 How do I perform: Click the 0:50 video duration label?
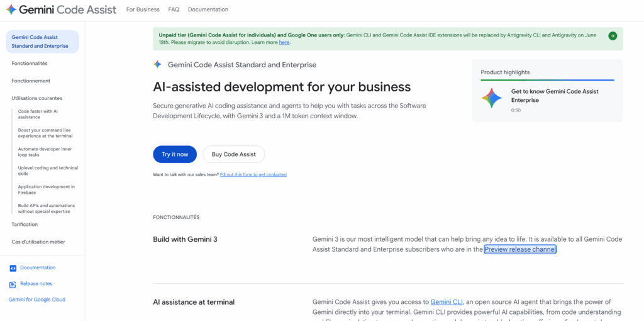click(x=516, y=111)
